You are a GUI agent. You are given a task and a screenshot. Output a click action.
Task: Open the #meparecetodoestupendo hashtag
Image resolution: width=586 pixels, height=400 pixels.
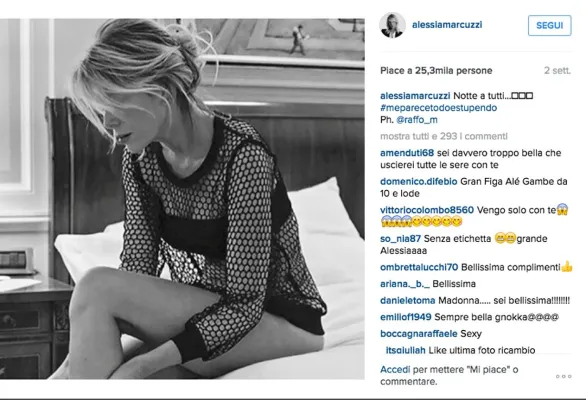tap(438, 108)
